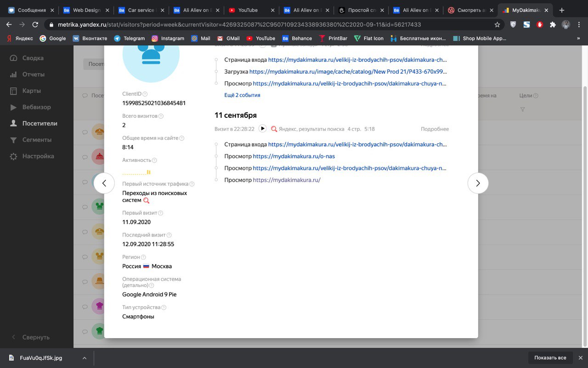Open the Chrome profile avatar
Viewport: 588px width, 368px height.
click(x=566, y=24)
